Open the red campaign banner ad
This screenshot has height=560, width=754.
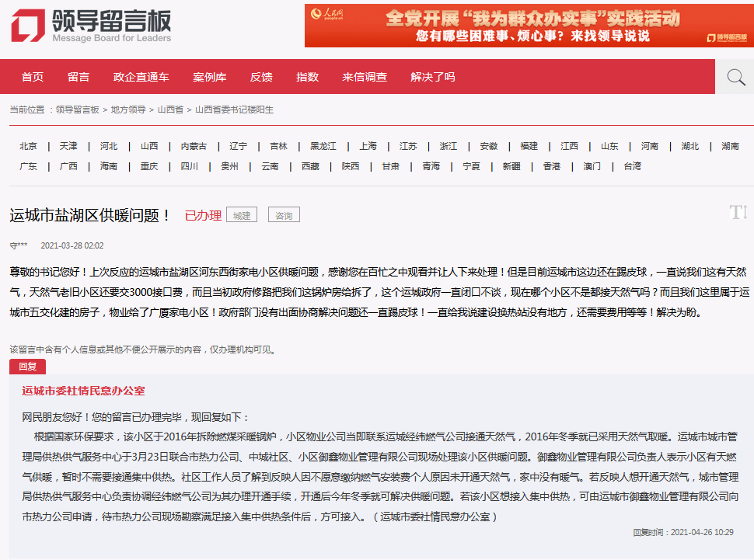pos(529,26)
